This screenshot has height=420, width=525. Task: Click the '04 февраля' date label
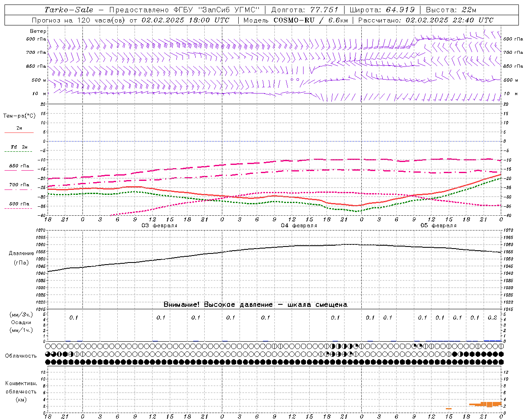299,226
